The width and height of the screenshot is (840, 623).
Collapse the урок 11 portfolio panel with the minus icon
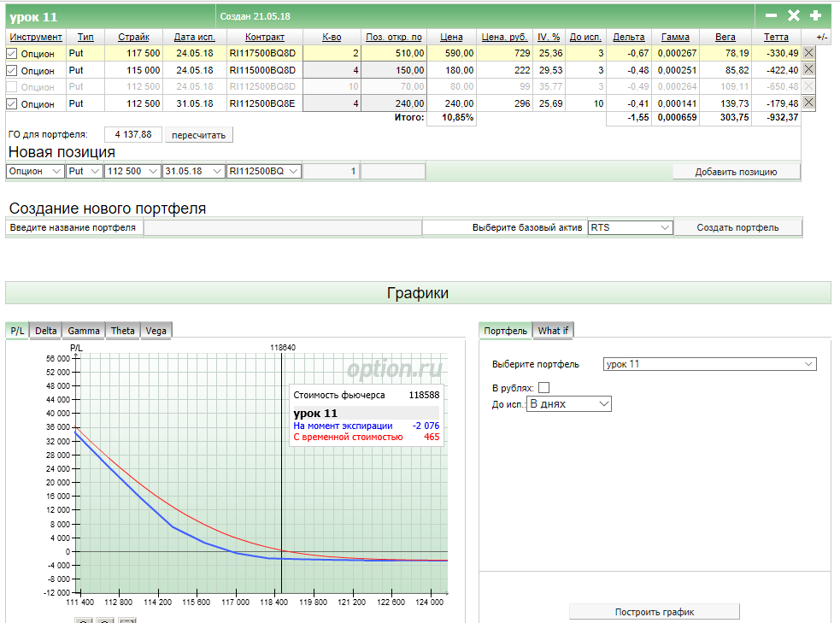(x=771, y=15)
